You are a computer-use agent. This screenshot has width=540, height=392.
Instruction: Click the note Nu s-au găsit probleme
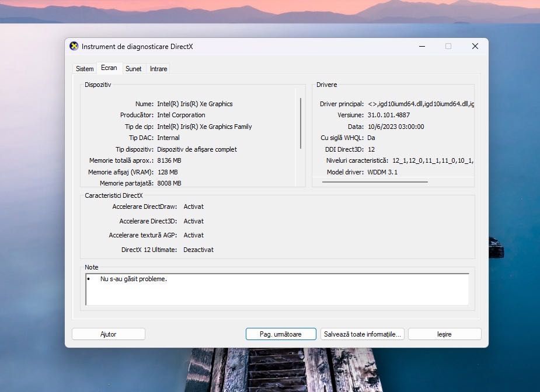coord(134,279)
